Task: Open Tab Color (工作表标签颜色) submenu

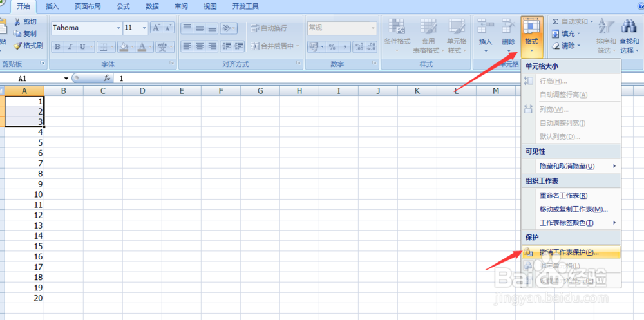Action: pyautogui.click(x=571, y=223)
